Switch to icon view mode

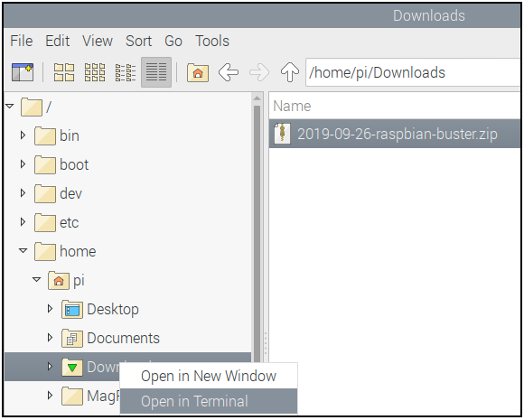point(64,72)
